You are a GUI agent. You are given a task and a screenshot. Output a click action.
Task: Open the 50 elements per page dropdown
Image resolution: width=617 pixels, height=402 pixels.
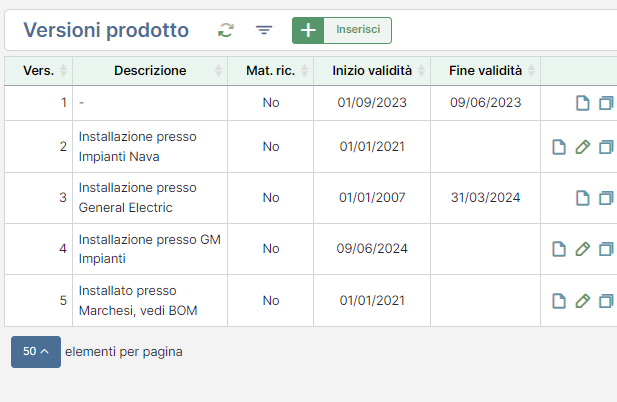36,352
